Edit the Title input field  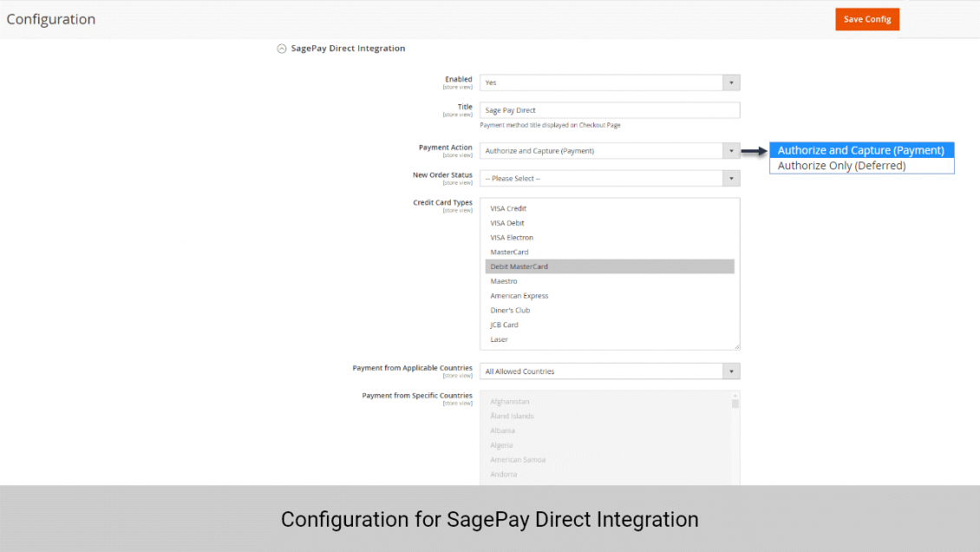click(x=610, y=110)
